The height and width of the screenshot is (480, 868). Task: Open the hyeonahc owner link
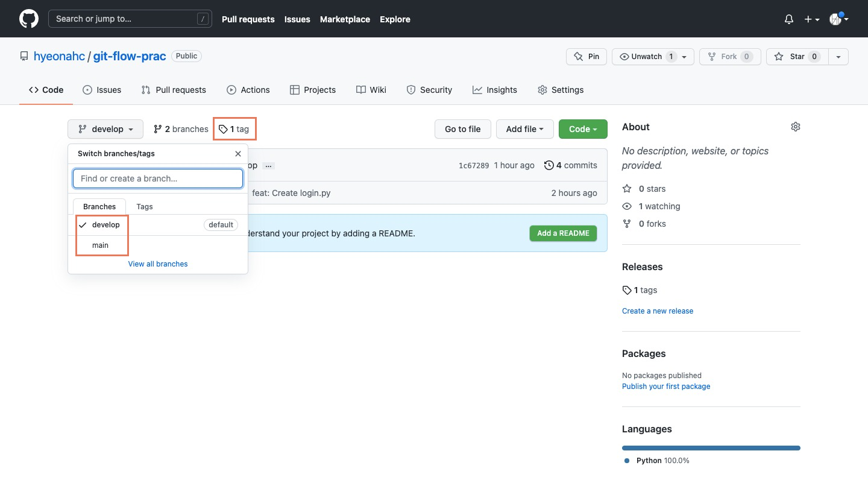(59, 56)
